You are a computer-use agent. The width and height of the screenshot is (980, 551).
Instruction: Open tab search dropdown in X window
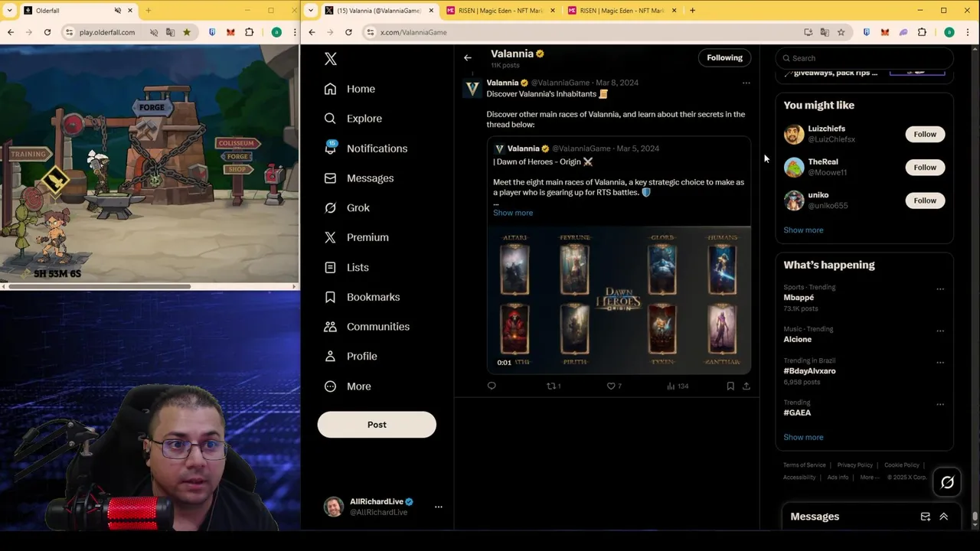310,11
